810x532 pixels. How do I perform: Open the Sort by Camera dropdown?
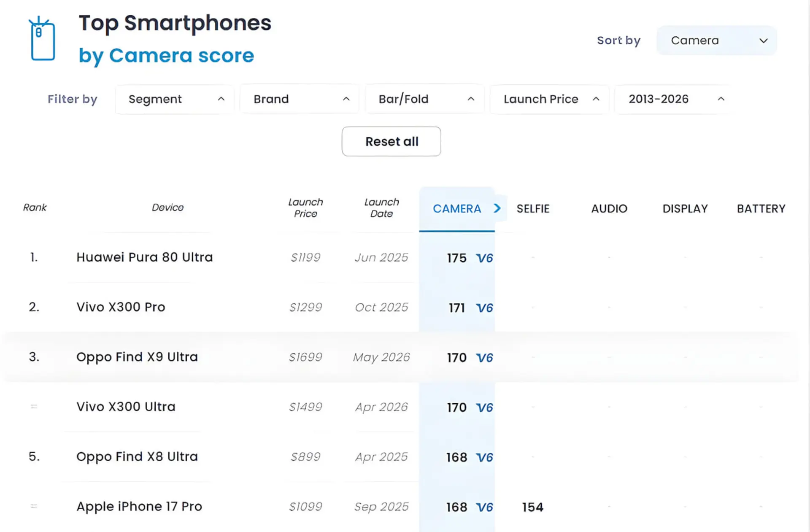tap(716, 41)
